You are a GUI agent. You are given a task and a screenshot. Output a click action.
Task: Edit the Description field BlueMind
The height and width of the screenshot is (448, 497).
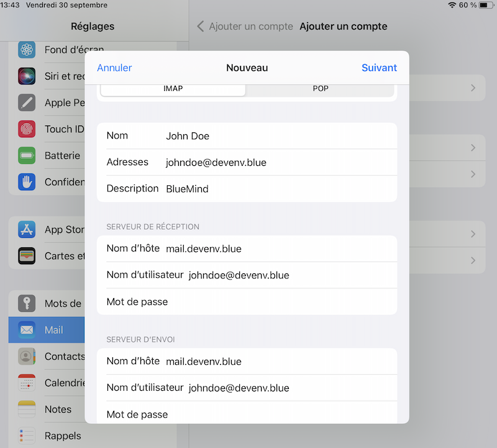coord(280,189)
